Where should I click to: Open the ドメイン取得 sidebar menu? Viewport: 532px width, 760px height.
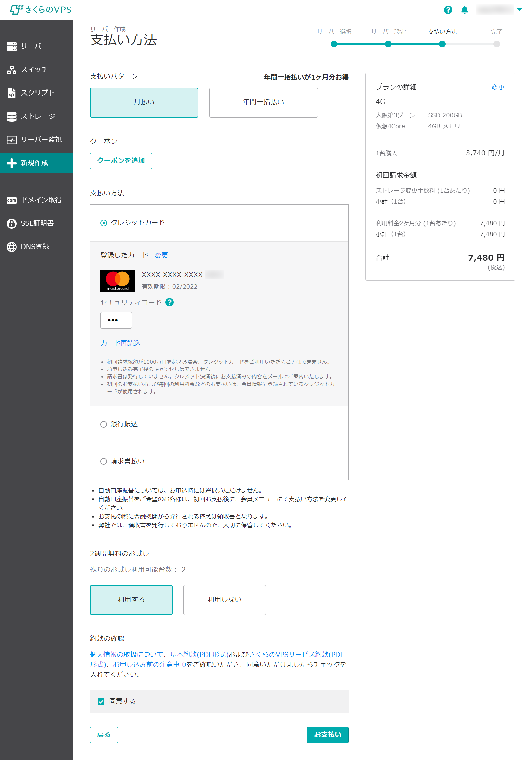[x=37, y=200]
